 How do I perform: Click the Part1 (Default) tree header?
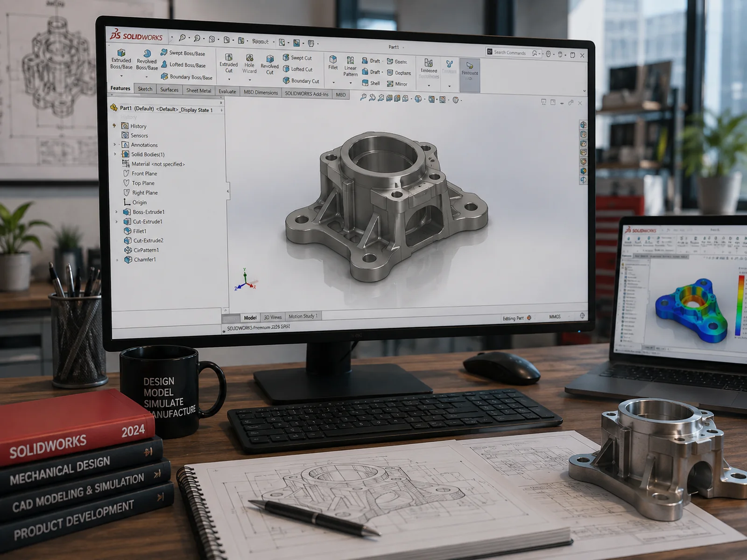pyautogui.click(x=162, y=109)
